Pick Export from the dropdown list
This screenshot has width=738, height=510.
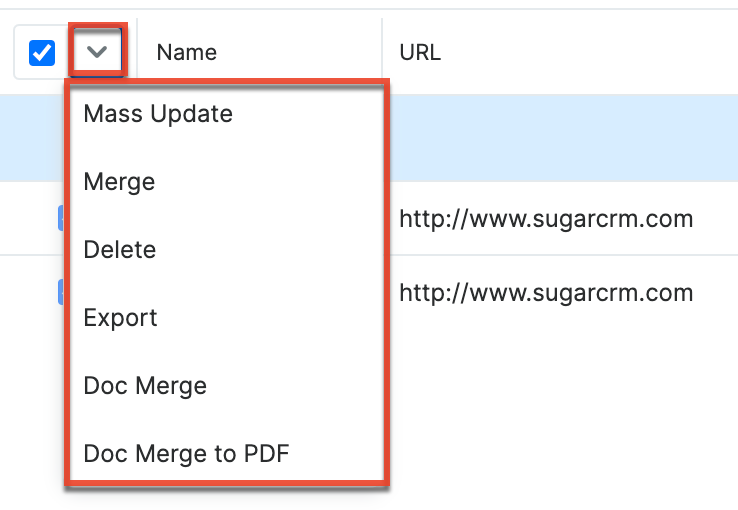click(121, 318)
